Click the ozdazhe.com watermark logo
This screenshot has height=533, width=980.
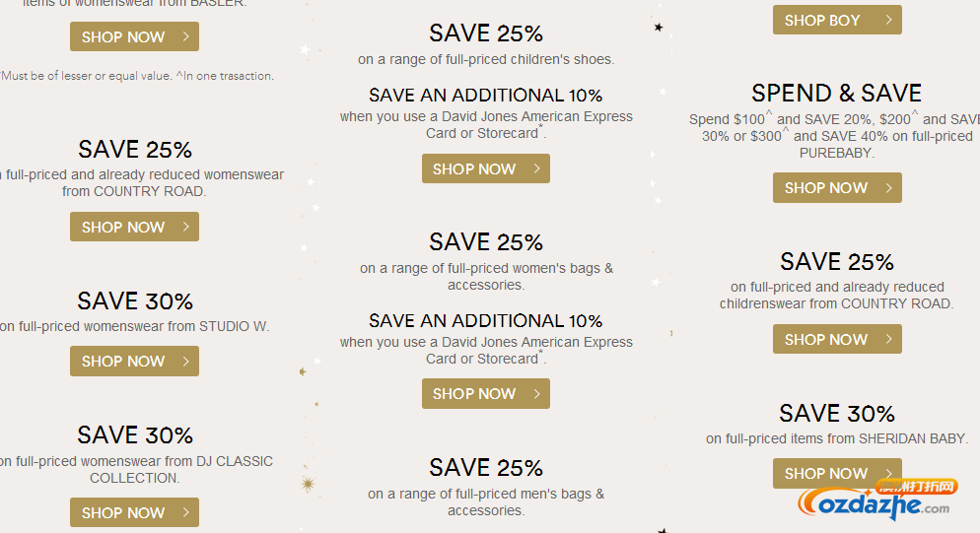coord(877,500)
